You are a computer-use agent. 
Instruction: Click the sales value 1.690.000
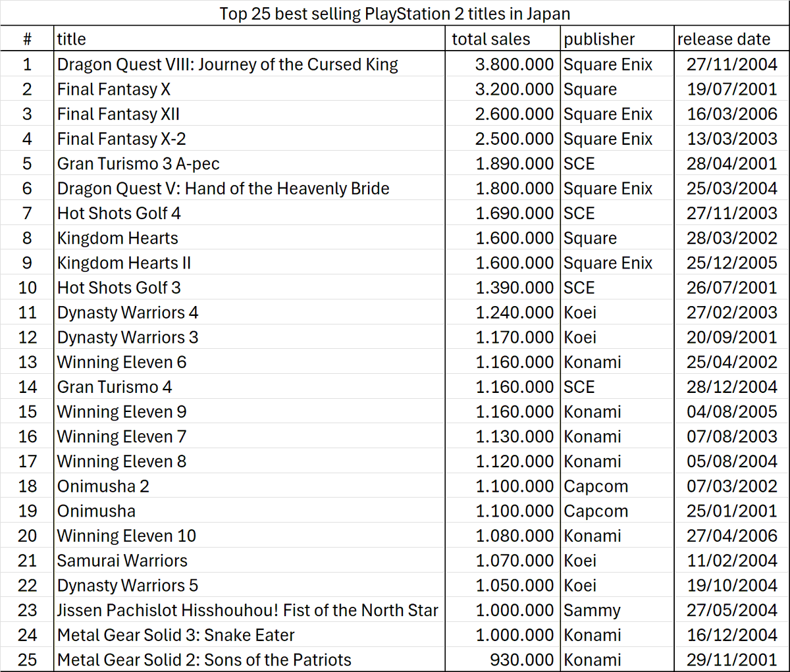pos(503,213)
